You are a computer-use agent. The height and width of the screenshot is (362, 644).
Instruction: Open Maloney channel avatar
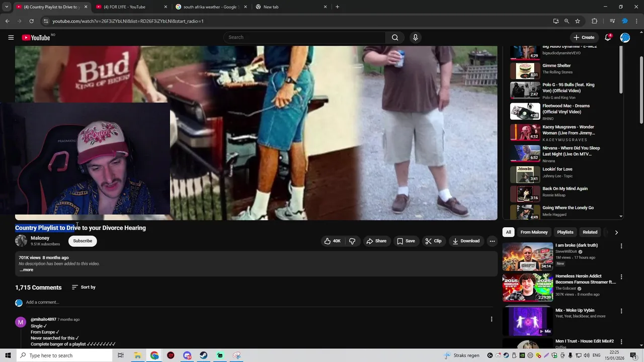pyautogui.click(x=21, y=240)
